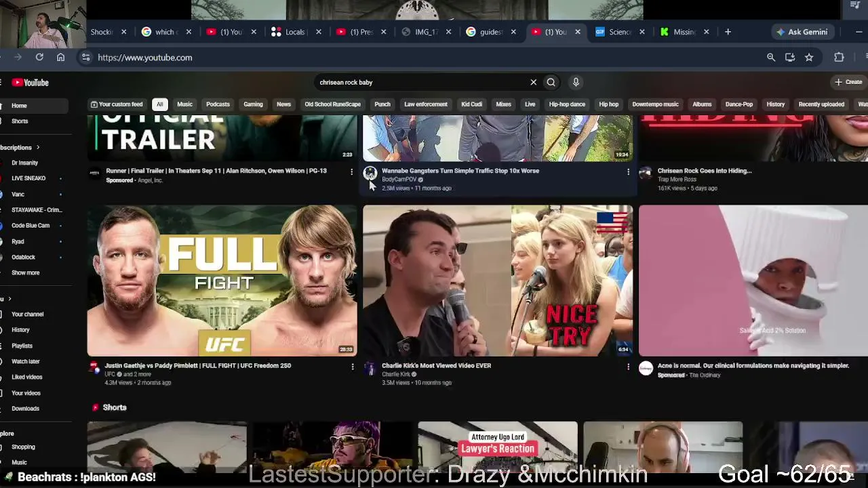Open options for Gaethje vs Pimblett video
The image size is (868, 488).
coord(352,367)
